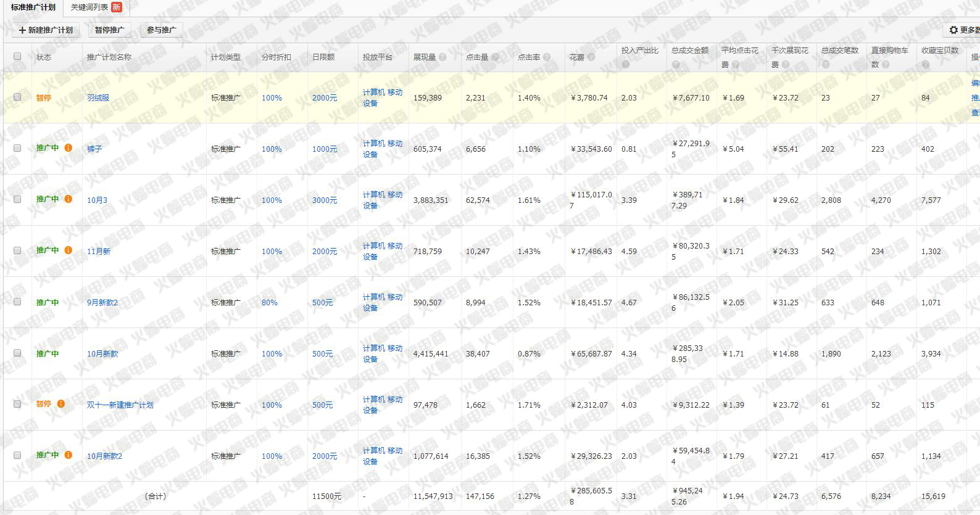Click the help icon beside 点击量

(494, 57)
